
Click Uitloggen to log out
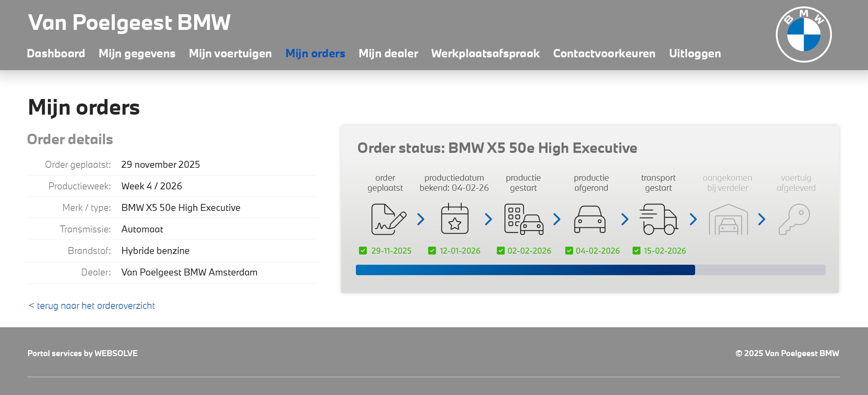click(x=695, y=54)
